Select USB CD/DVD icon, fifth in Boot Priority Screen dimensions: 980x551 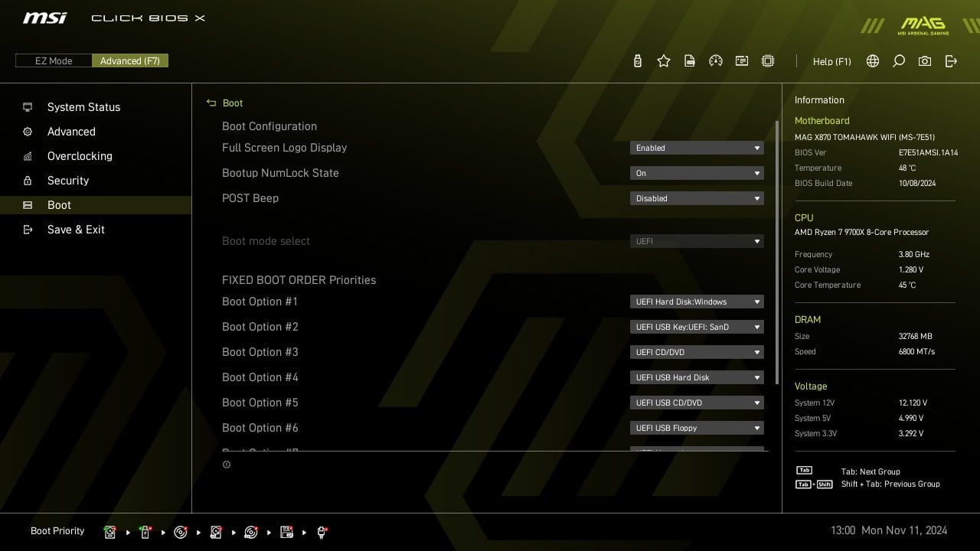click(x=251, y=532)
